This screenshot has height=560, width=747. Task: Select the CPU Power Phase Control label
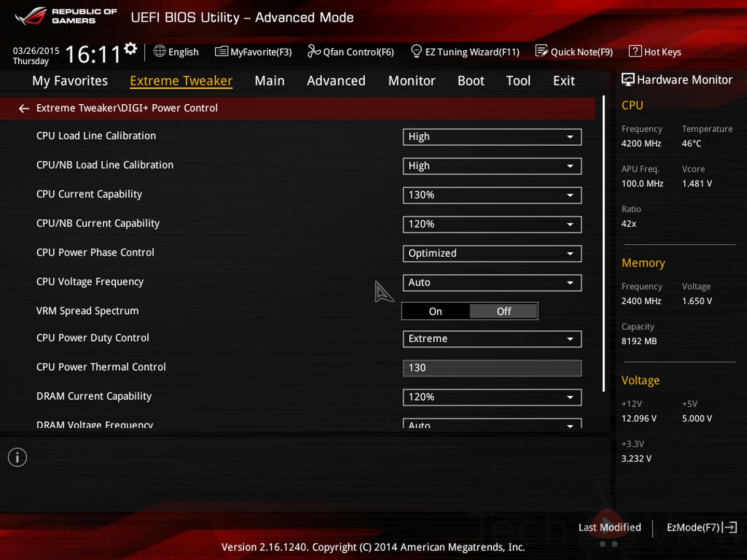point(95,253)
